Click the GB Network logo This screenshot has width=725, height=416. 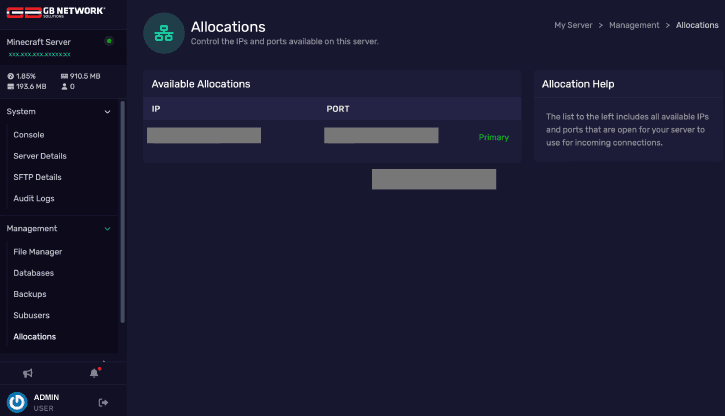(55, 11)
